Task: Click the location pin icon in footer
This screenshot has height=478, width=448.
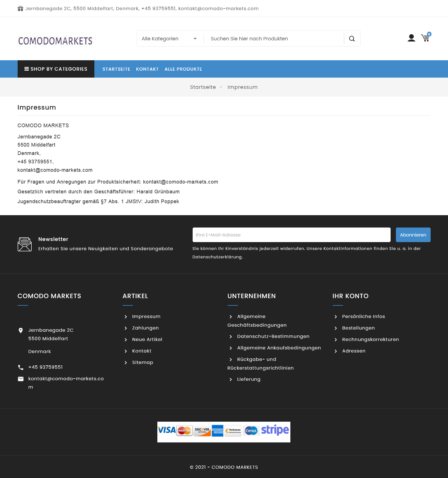Action: click(x=21, y=331)
